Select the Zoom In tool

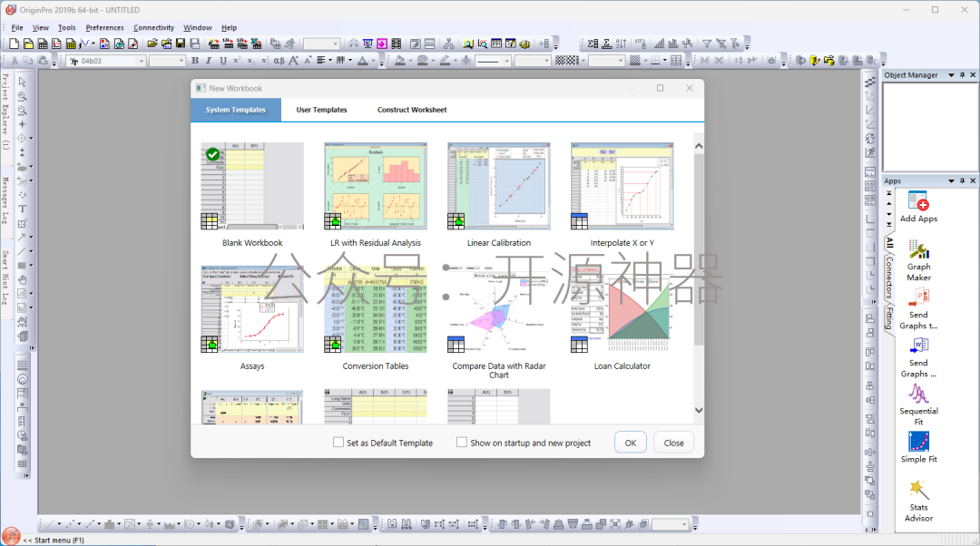pos(23,97)
